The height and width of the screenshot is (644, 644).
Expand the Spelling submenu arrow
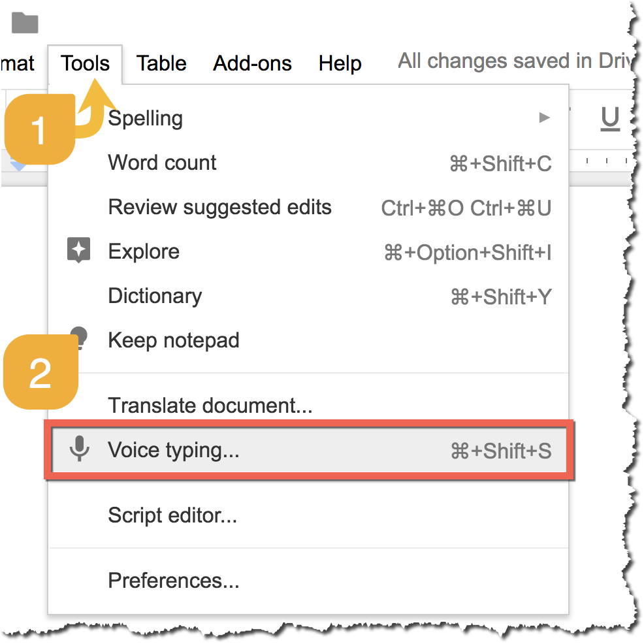click(545, 118)
